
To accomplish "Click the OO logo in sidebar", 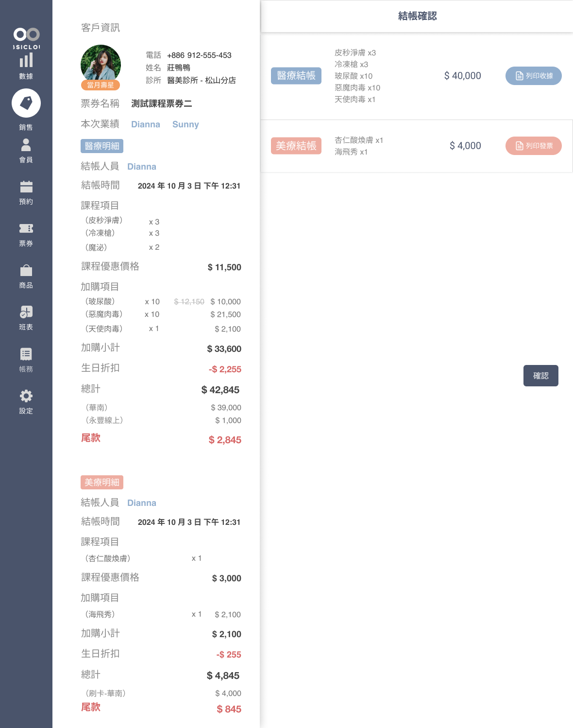I will [x=26, y=35].
